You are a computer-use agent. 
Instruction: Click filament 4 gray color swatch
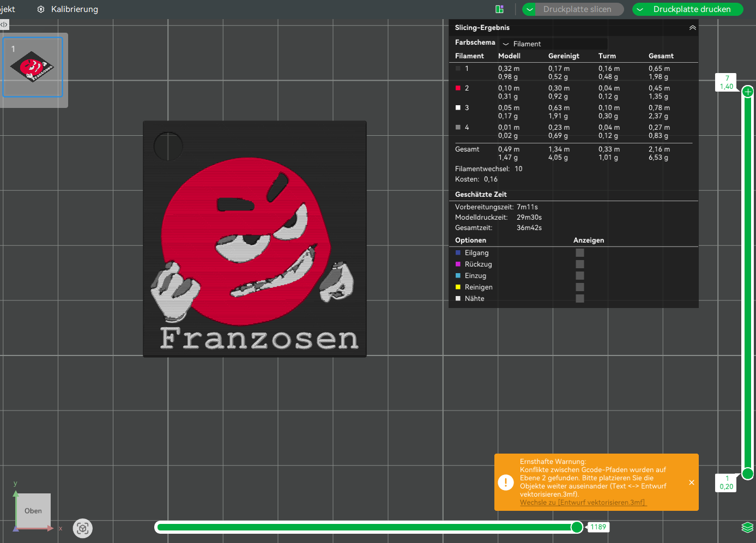458,128
